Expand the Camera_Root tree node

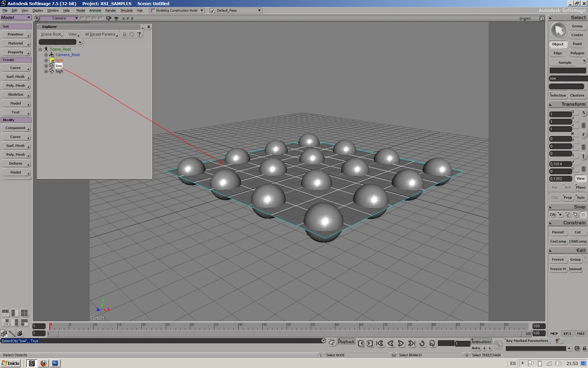46,55
